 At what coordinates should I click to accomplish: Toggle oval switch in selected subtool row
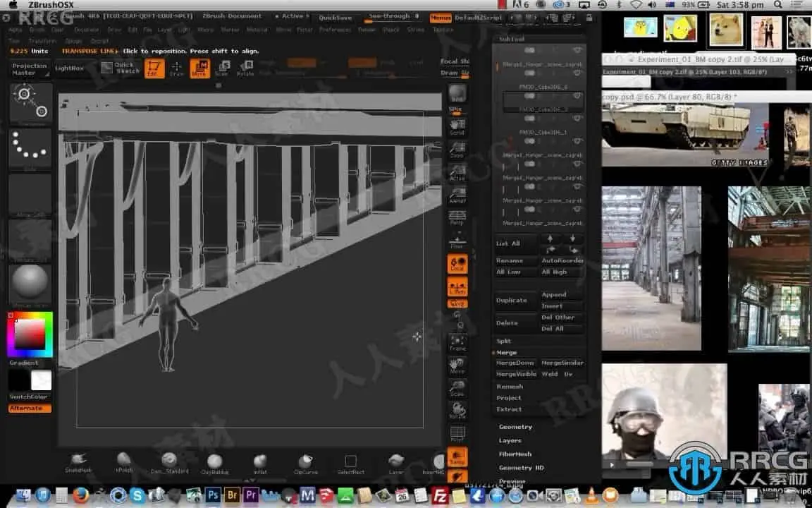(529, 96)
